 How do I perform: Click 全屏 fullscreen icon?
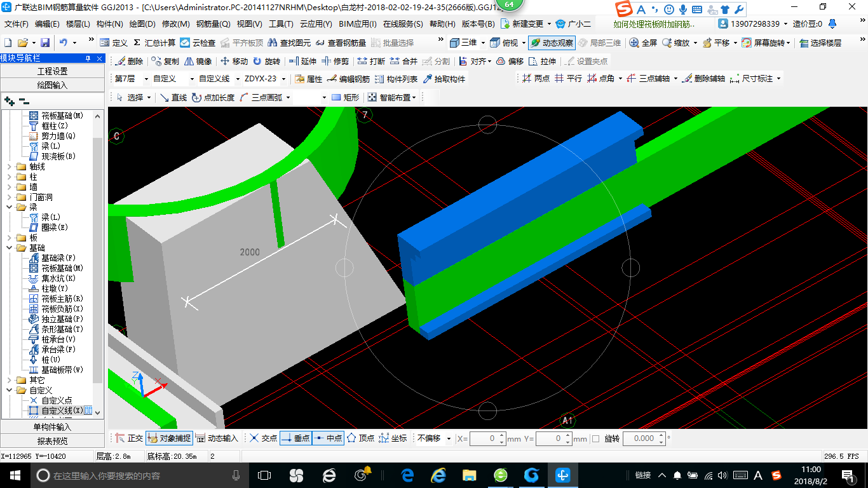point(643,43)
